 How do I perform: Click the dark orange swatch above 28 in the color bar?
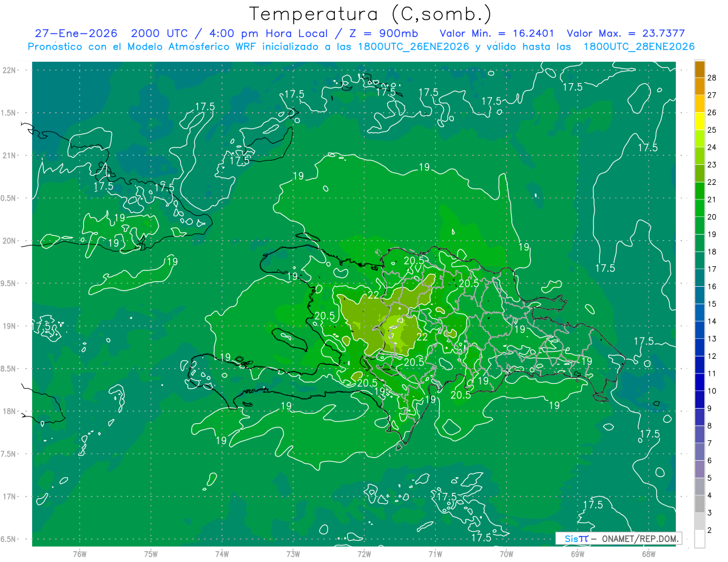click(x=699, y=69)
